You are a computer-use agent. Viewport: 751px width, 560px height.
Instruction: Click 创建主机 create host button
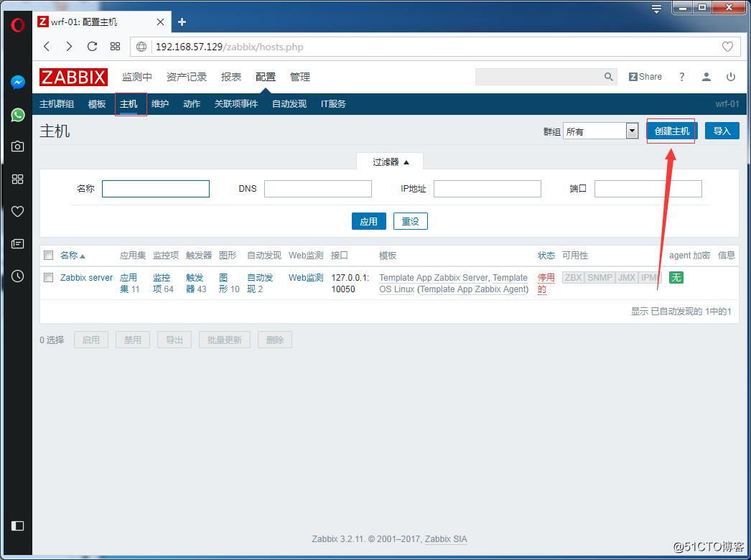click(671, 131)
